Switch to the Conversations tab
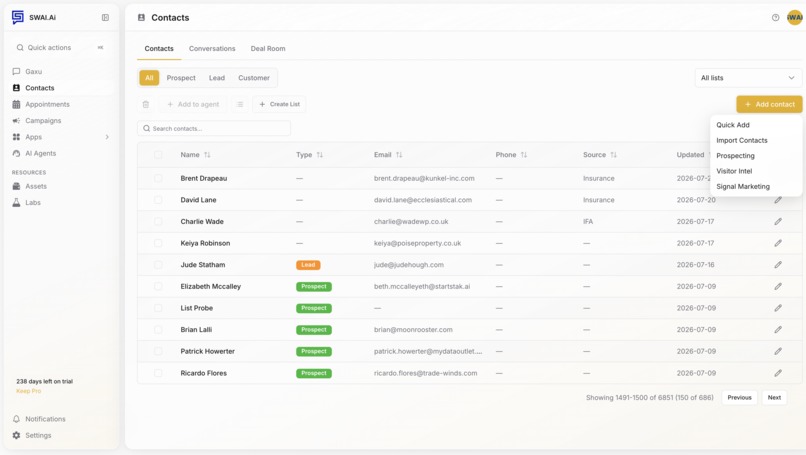Image resolution: width=806 pixels, height=455 pixels. [x=212, y=49]
